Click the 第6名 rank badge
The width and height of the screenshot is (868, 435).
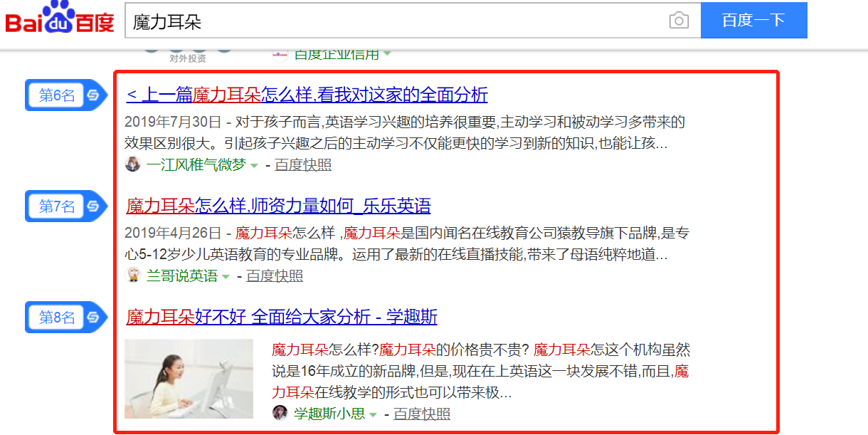pos(65,95)
